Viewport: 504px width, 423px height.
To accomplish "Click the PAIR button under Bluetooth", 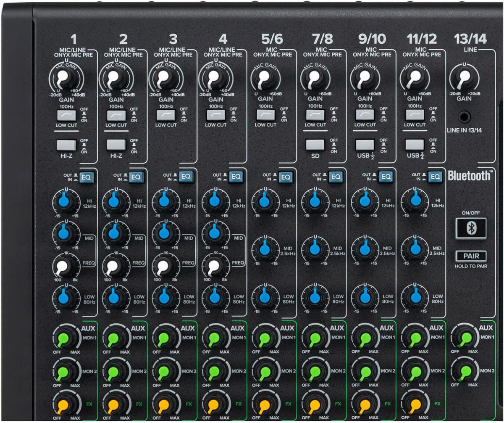I will (x=471, y=256).
